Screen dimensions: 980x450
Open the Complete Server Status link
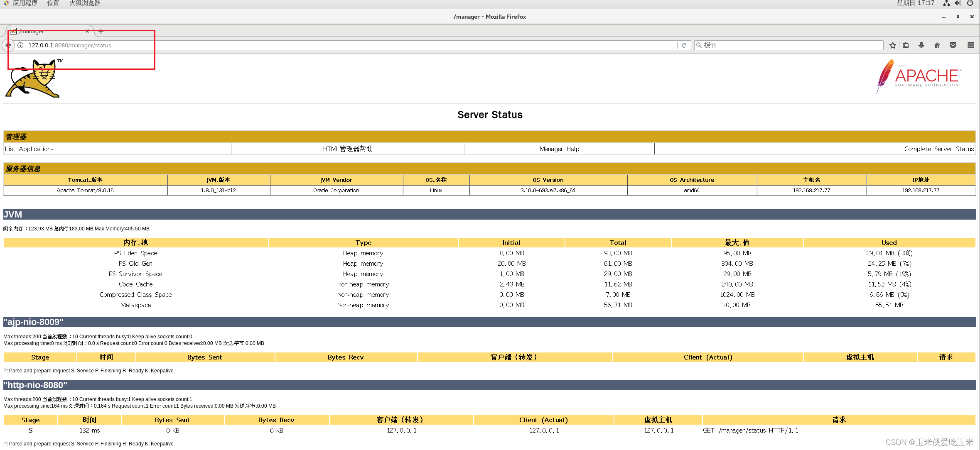coord(939,149)
